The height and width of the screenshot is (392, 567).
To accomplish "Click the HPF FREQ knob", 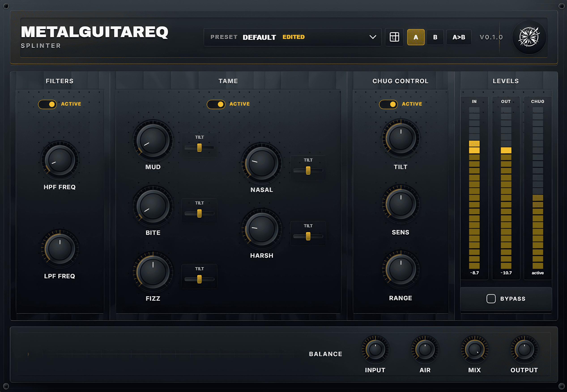I will [60, 160].
